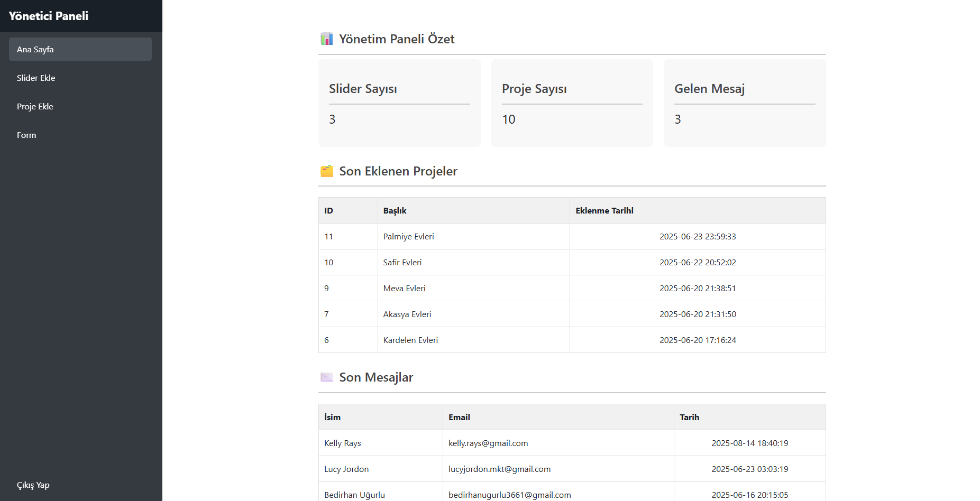
Task: Log out using Çıkış Yap
Action: coord(33,485)
